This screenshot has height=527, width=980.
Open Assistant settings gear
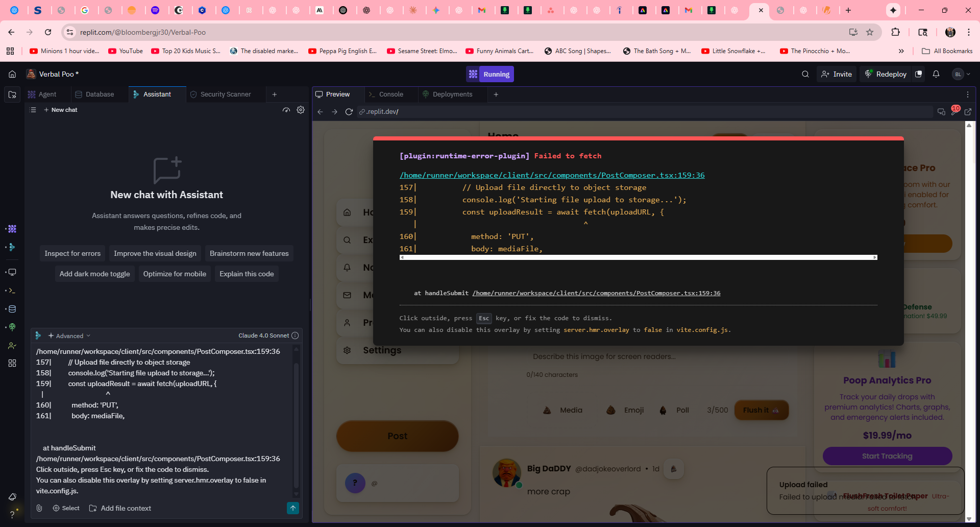(x=301, y=110)
